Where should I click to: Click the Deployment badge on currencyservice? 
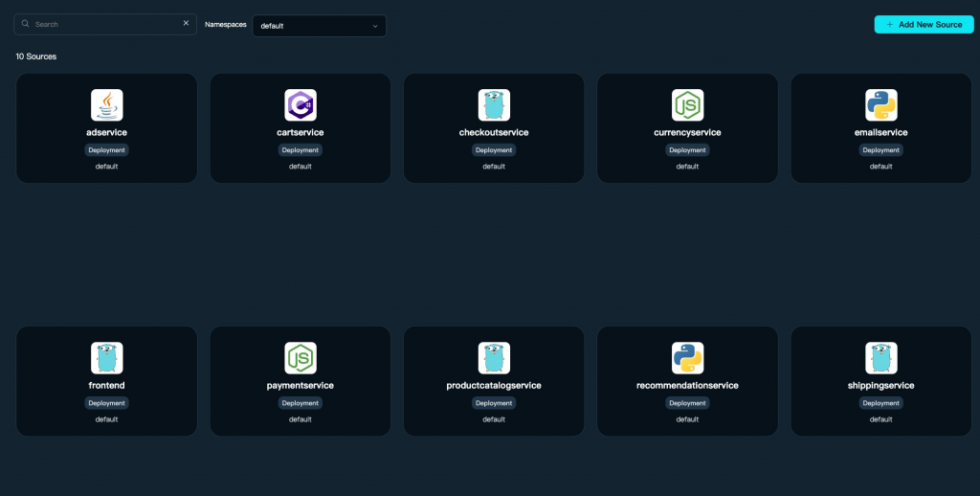[687, 150]
